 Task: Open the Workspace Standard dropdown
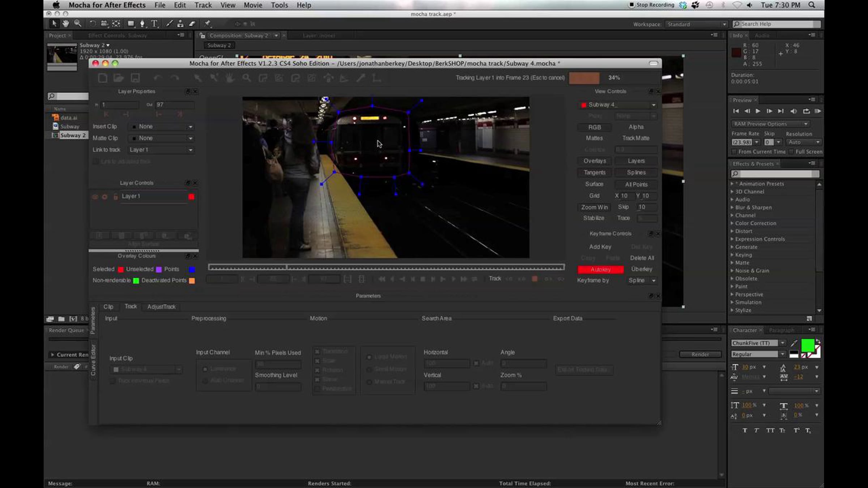point(696,24)
